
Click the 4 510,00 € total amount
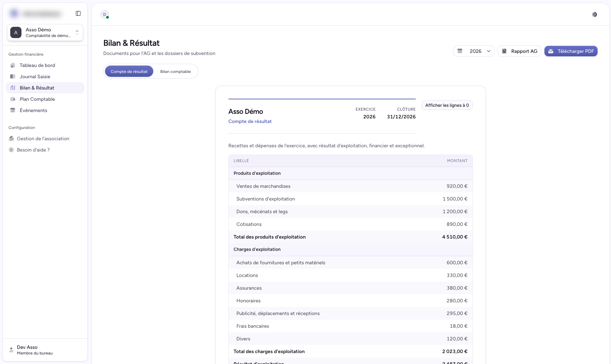[455, 237]
